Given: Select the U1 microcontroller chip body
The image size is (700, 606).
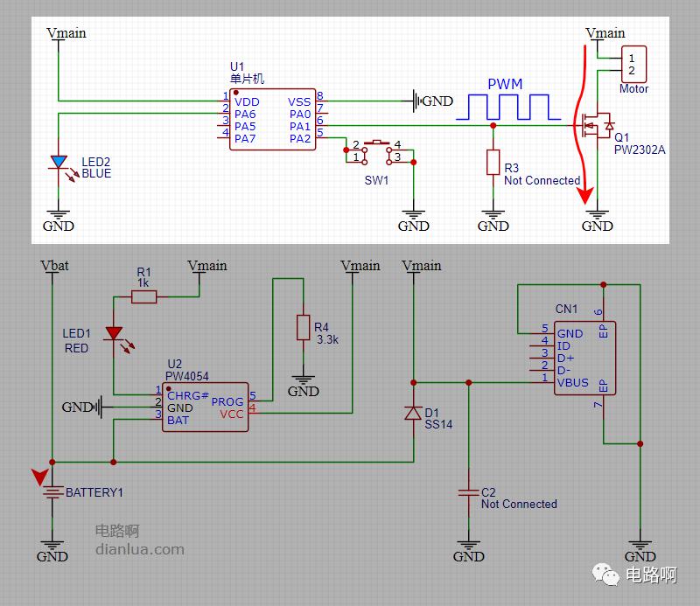Looking at the screenshot, I should coord(273,118).
